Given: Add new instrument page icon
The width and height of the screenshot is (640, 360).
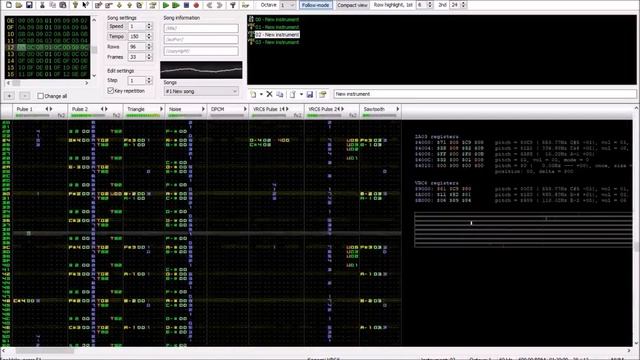Looking at the screenshot, I should pos(253,94).
